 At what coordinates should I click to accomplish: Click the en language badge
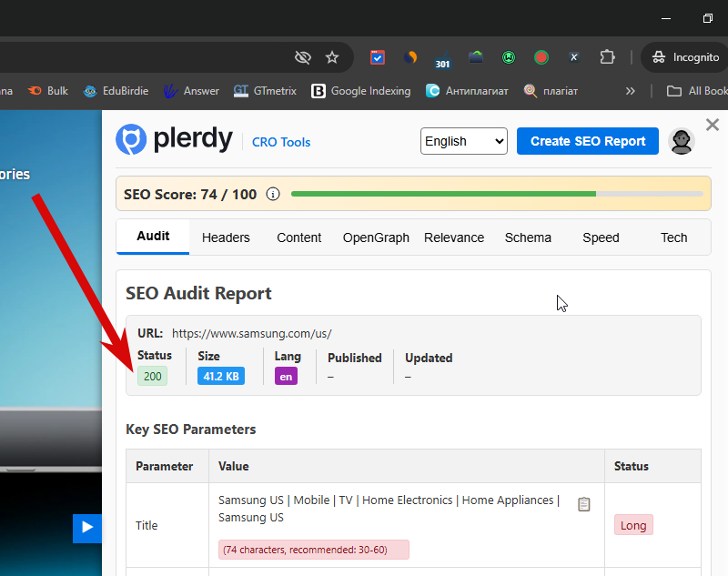(x=286, y=376)
